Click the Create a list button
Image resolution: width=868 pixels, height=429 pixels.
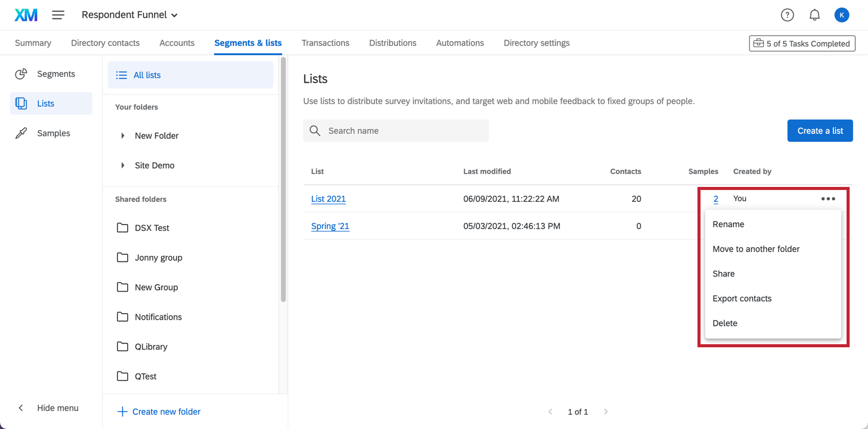819,131
